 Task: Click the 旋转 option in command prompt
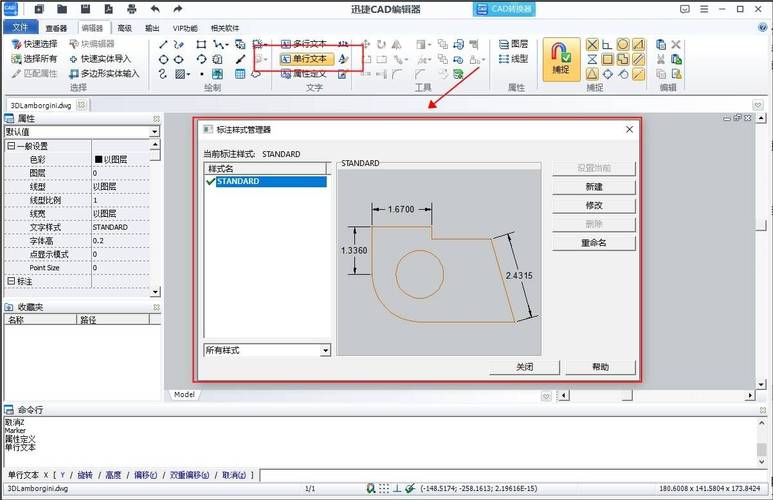[x=85, y=475]
